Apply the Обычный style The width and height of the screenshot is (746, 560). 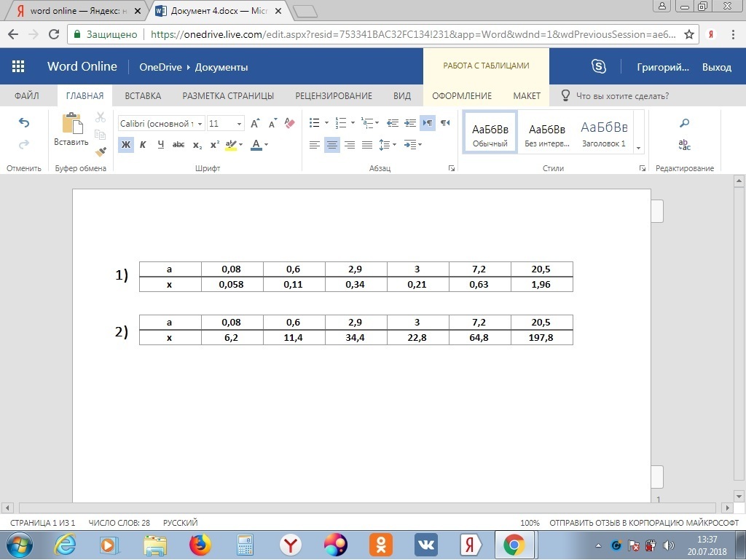490,132
